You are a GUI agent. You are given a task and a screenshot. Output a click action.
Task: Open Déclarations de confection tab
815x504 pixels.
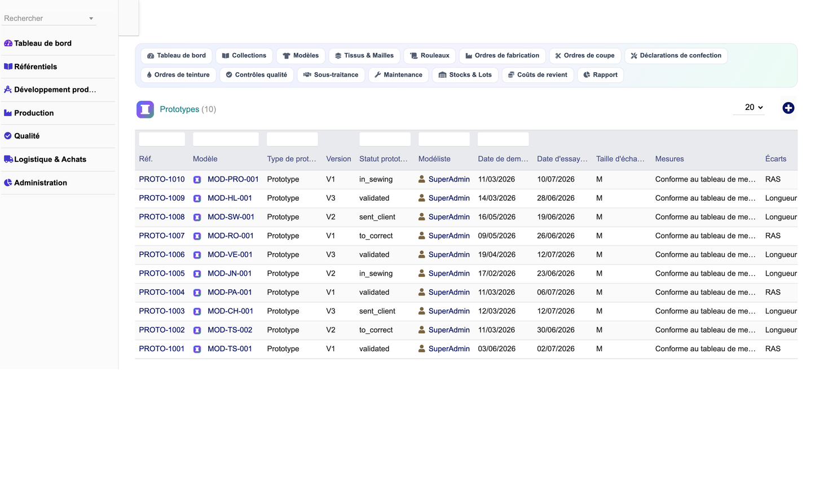[676, 56]
